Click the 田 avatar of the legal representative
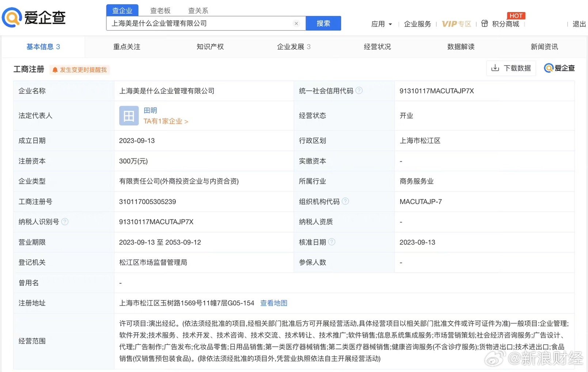The height and width of the screenshot is (372, 588). [x=129, y=116]
